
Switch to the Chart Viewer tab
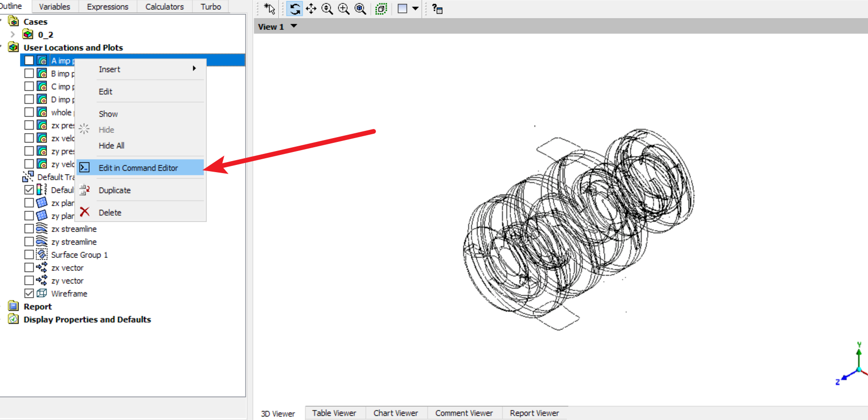coord(396,413)
